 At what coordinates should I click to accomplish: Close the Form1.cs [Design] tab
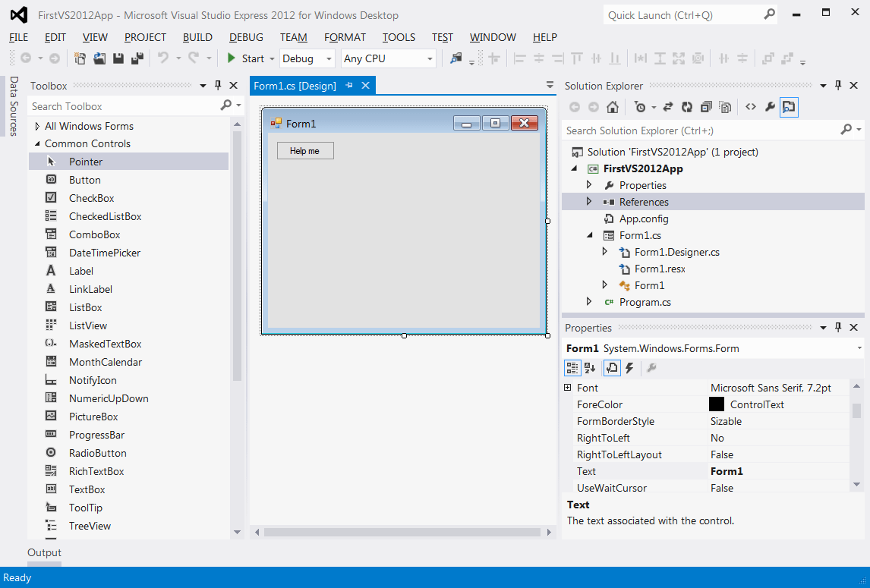point(366,86)
